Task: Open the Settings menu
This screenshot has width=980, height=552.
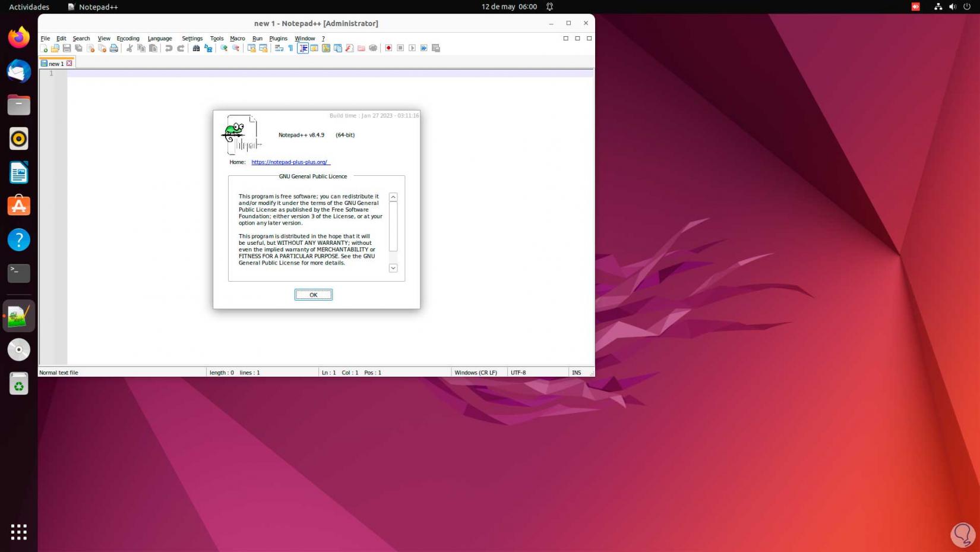Action: coord(192,39)
